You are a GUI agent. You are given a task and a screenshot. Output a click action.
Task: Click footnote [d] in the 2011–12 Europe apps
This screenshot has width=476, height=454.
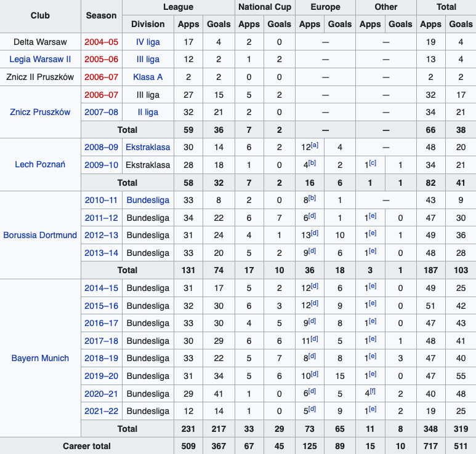coord(312,216)
